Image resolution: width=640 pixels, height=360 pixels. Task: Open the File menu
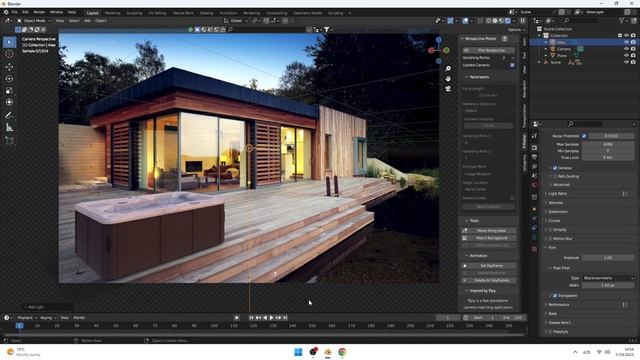point(15,12)
